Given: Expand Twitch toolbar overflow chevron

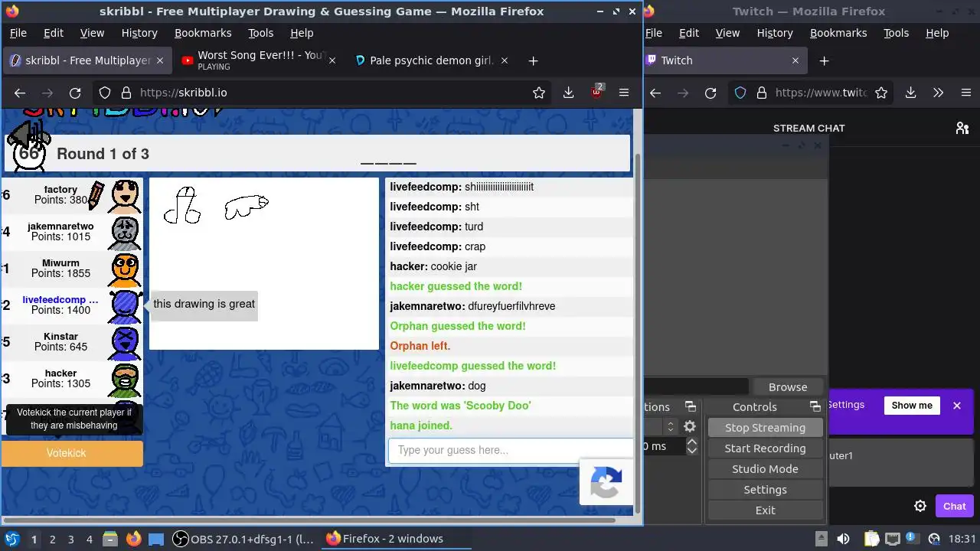Looking at the screenshot, I should tap(938, 93).
